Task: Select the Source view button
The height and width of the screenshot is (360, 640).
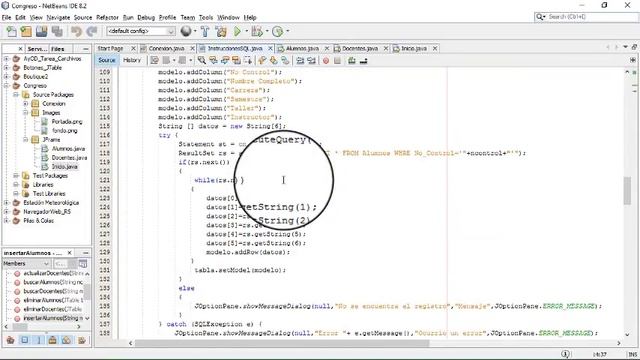Action: 107,60
